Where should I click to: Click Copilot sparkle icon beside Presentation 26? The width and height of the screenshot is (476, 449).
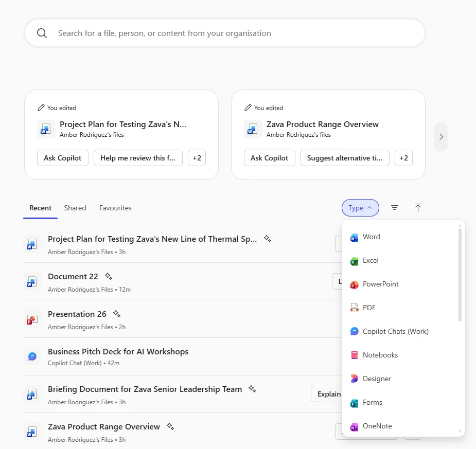pyautogui.click(x=117, y=314)
